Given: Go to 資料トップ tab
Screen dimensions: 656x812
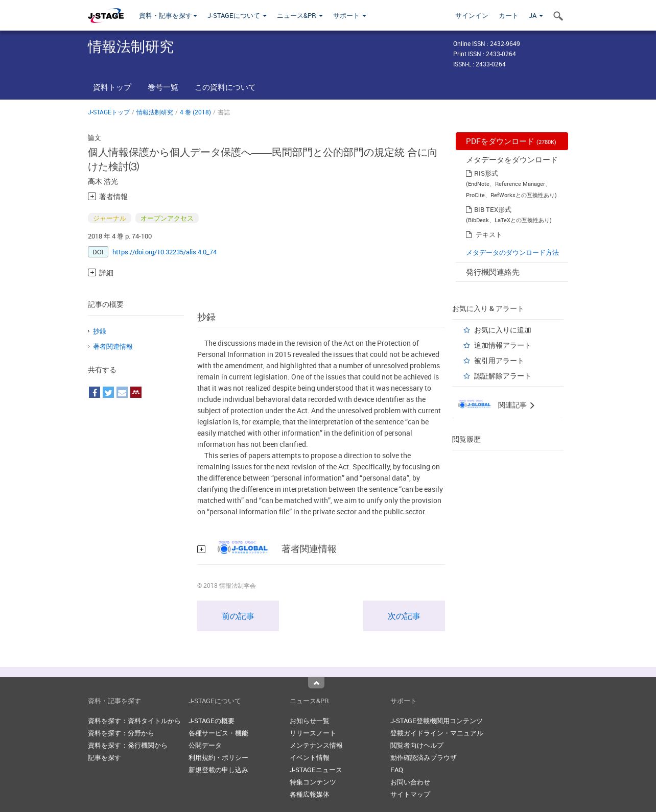Looking at the screenshot, I should coord(112,87).
